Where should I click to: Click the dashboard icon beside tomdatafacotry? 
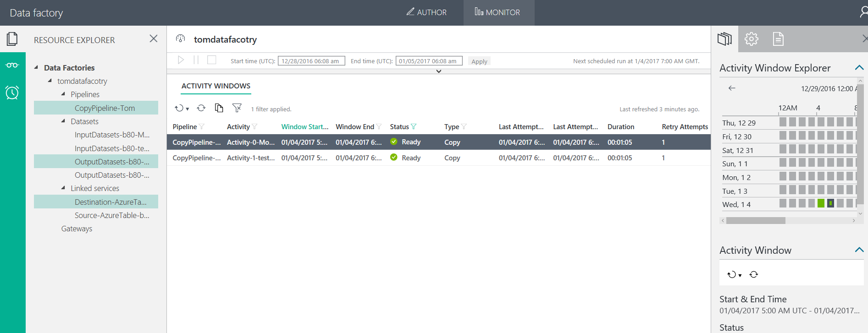181,39
